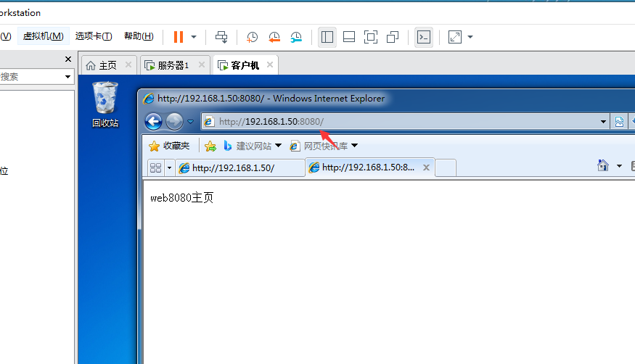635x364 pixels.
Task: Switch to Unity mode icon
Action: click(x=393, y=37)
